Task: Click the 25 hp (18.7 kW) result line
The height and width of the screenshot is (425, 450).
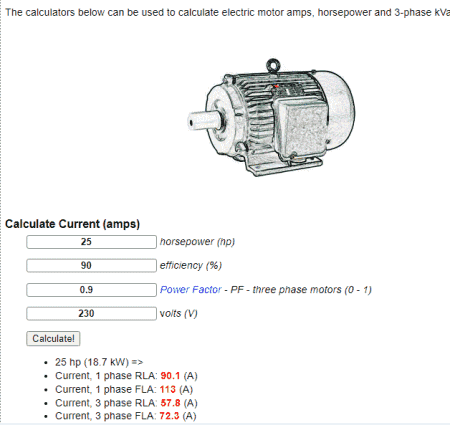Action: [99, 362]
